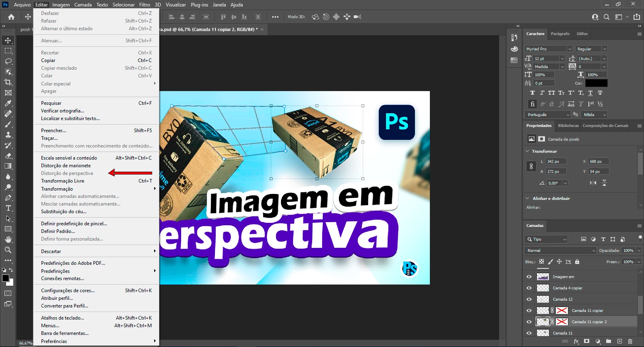
Task: Select the Zoom tool
Action: click(8, 250)
